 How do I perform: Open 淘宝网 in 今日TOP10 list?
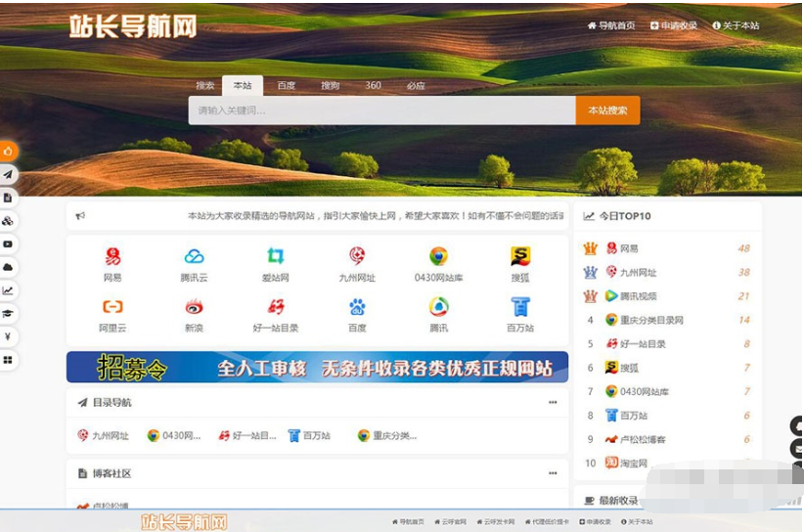pyautogui.click(x=626, y=463)
